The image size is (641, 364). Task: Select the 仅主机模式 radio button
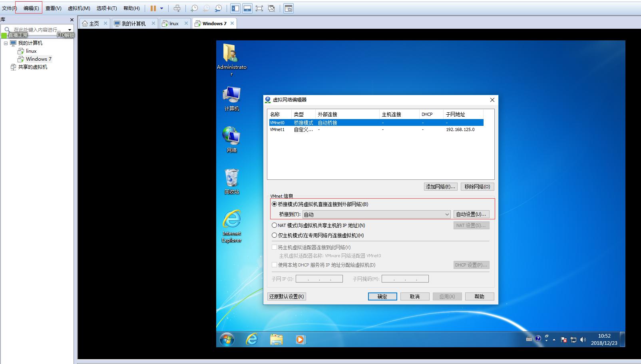click(x=274, y=235)
